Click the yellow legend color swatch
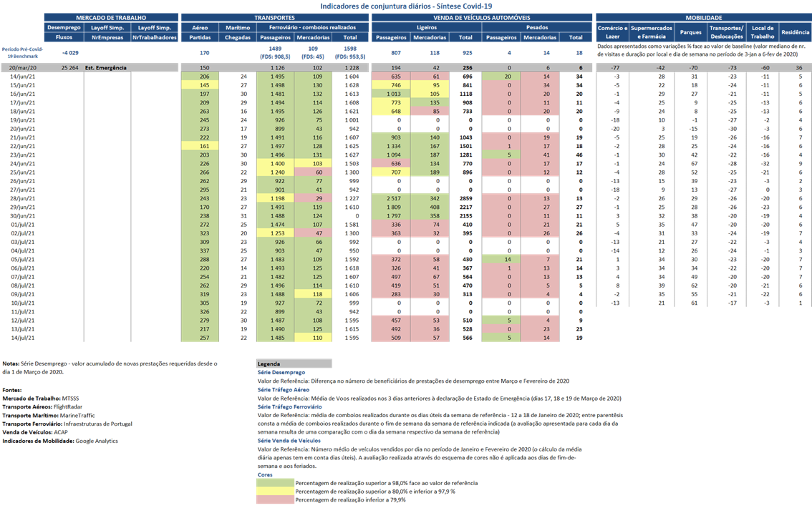 pos(275,492)
